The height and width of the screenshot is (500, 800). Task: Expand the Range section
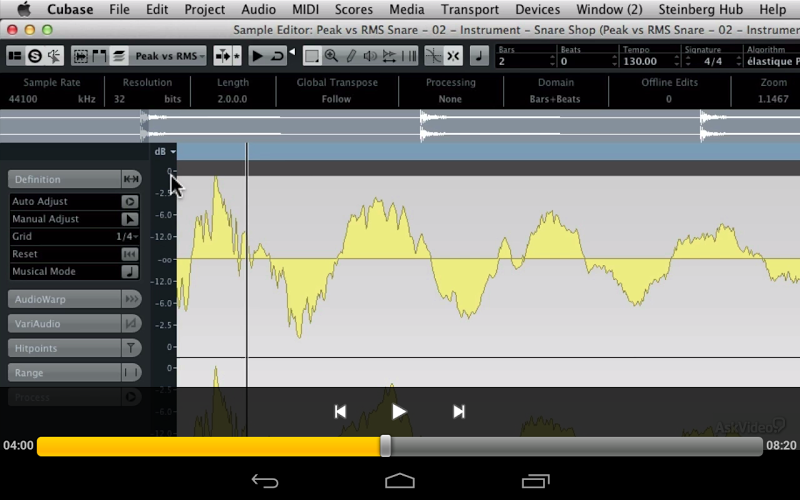[64, 372]
